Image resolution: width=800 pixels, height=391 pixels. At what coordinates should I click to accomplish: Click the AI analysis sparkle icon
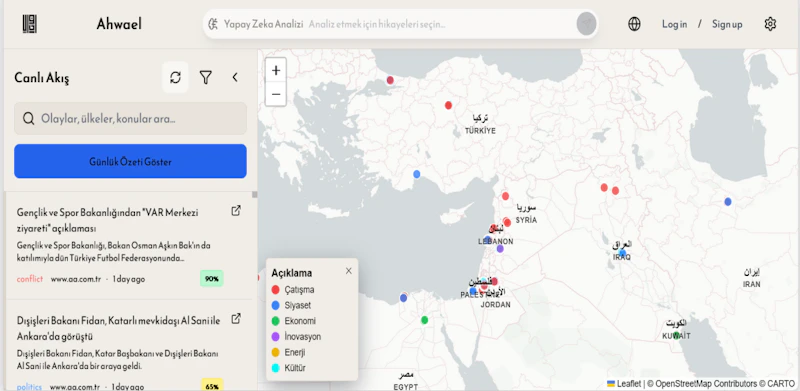click(x=214, y=24)
